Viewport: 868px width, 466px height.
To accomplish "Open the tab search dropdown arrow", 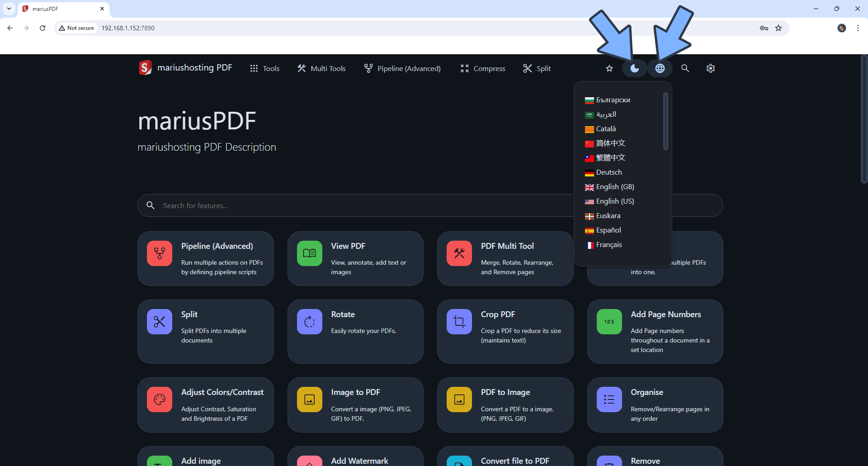I will 9,9.
